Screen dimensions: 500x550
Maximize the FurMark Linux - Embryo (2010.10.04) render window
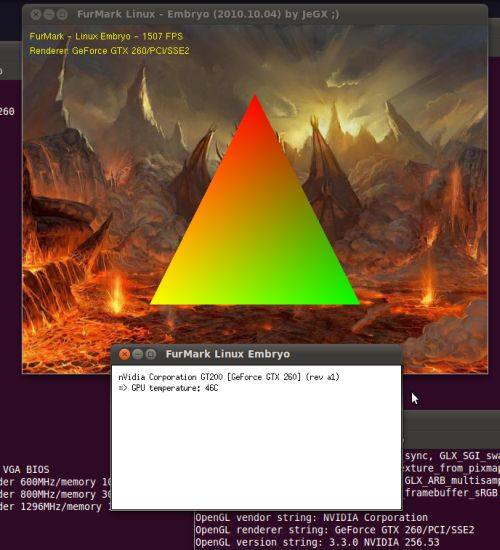(x=62, y=14)
